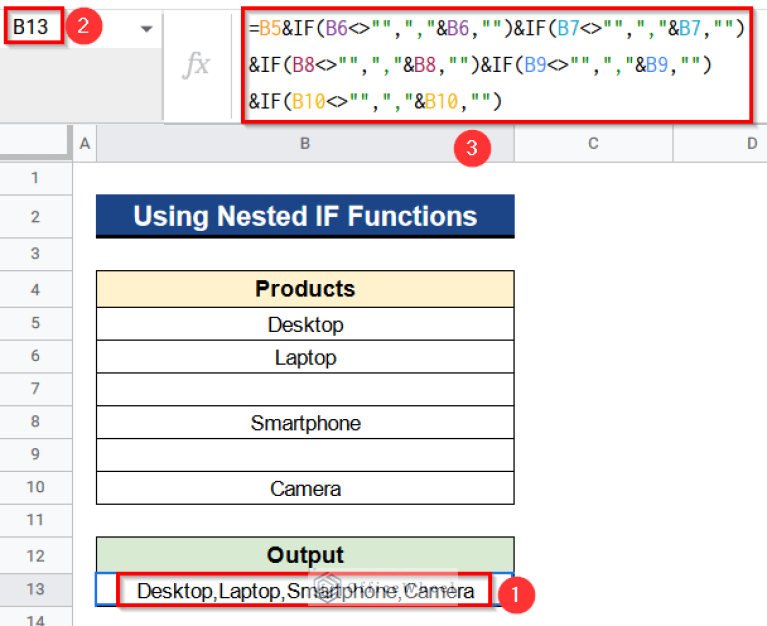
Task: Select row 13 header
Action: pyautogui.click(x=35, y=590)
